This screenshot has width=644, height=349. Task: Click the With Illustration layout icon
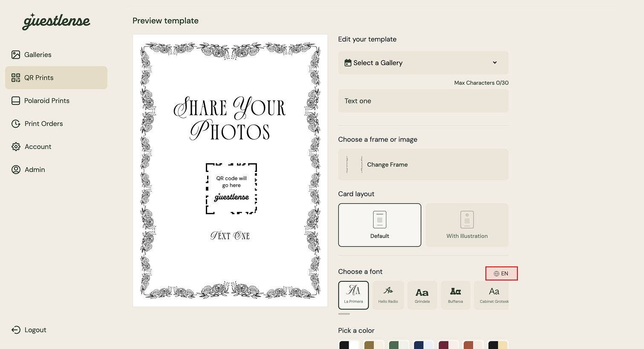pos(467,220)
